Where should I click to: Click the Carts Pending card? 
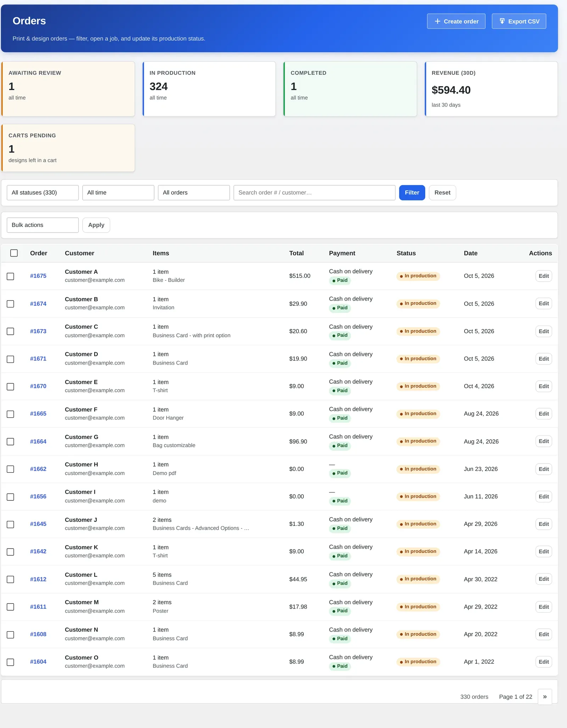(x=68, y=148)
